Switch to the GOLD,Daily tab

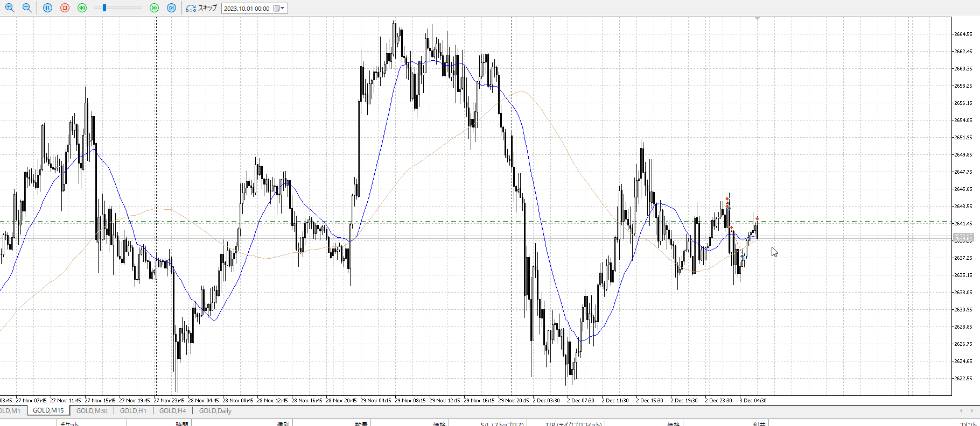point(215,411)
